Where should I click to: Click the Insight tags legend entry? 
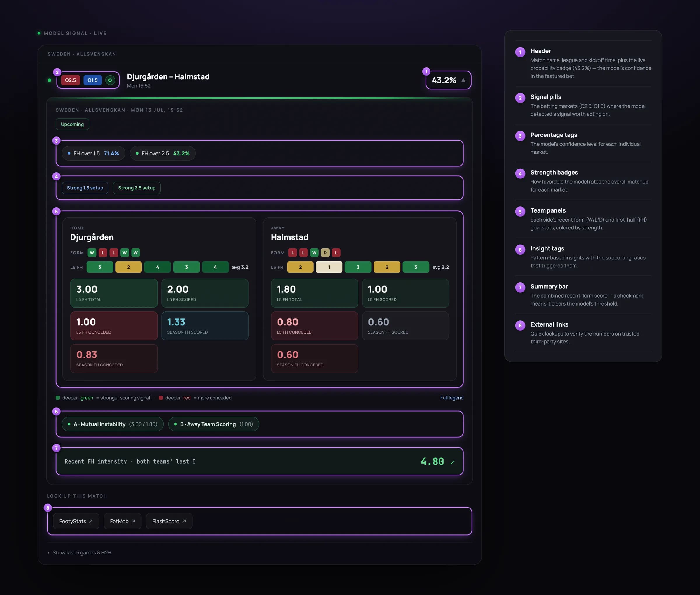coord(583,257)
